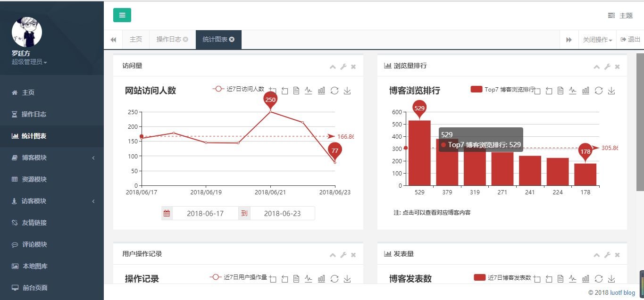
Task: Collapse the 发表量 panel with its chevron
Action: pos(597,255)
